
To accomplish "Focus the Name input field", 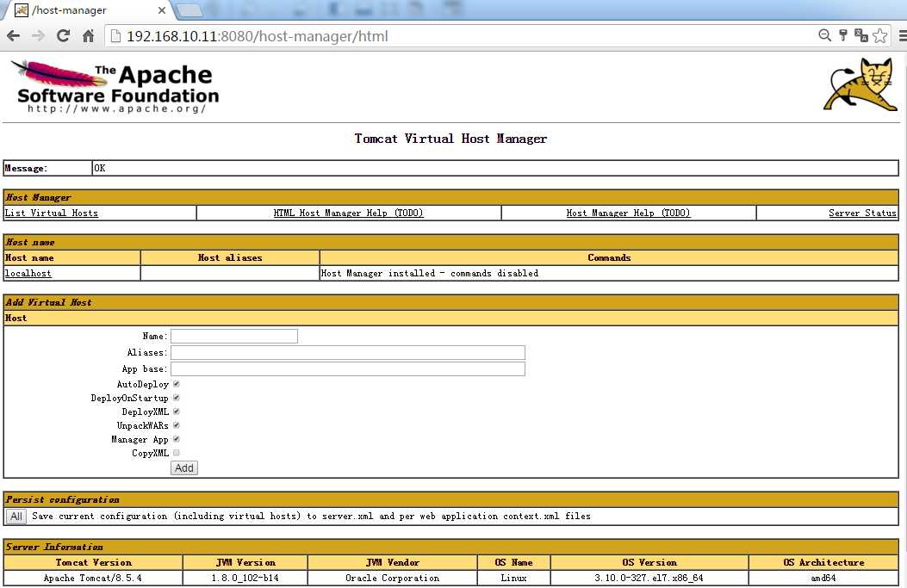I will click(234, 336).
